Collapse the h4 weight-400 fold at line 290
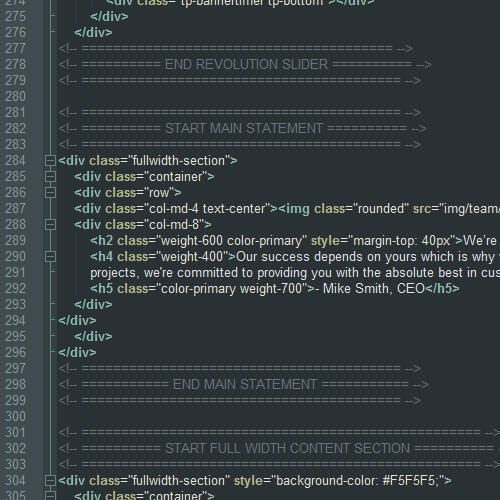Image resolution: width=500 pixels, height=500 pixels. click(50, 257)
